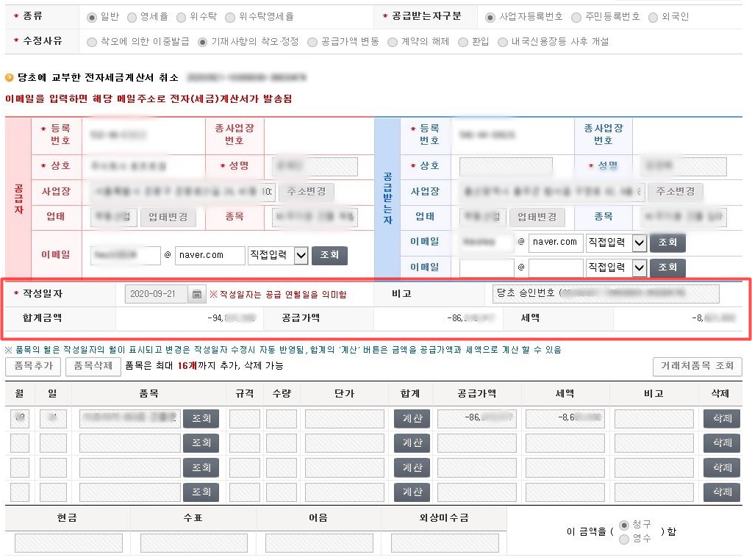
Task: Click the 비고 당초 승인번호 field
Action: pos(606,294)
